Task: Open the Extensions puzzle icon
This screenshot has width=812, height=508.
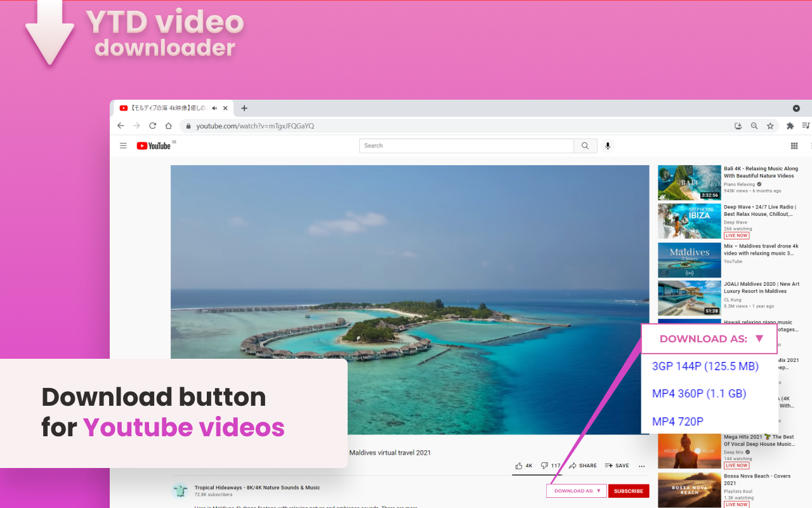Action: tap(790, 126)
